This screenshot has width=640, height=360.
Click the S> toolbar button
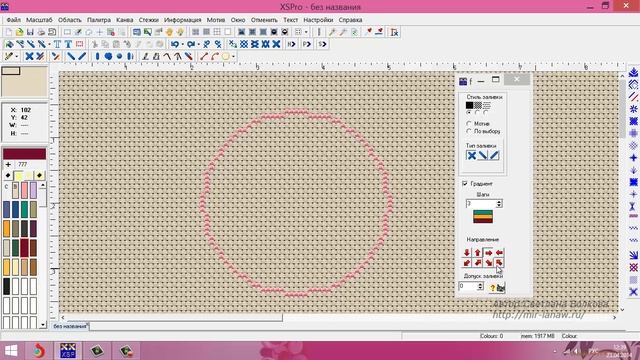(322, 44)
